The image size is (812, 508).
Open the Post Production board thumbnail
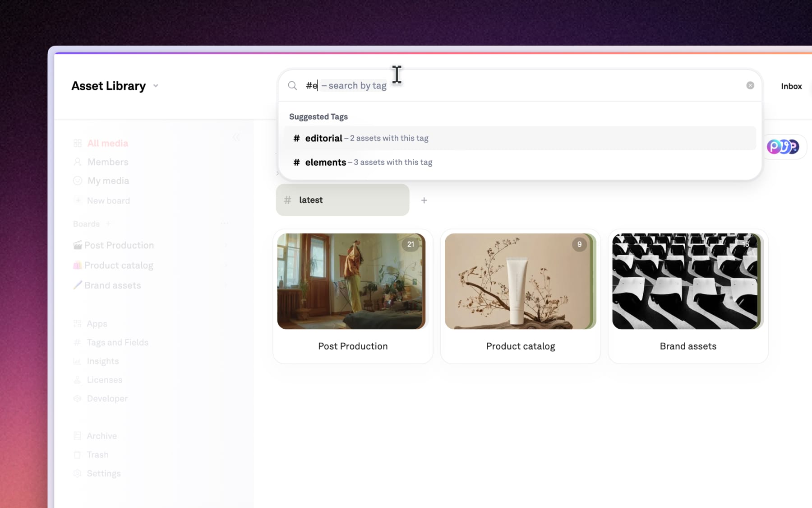pos(351,281)
